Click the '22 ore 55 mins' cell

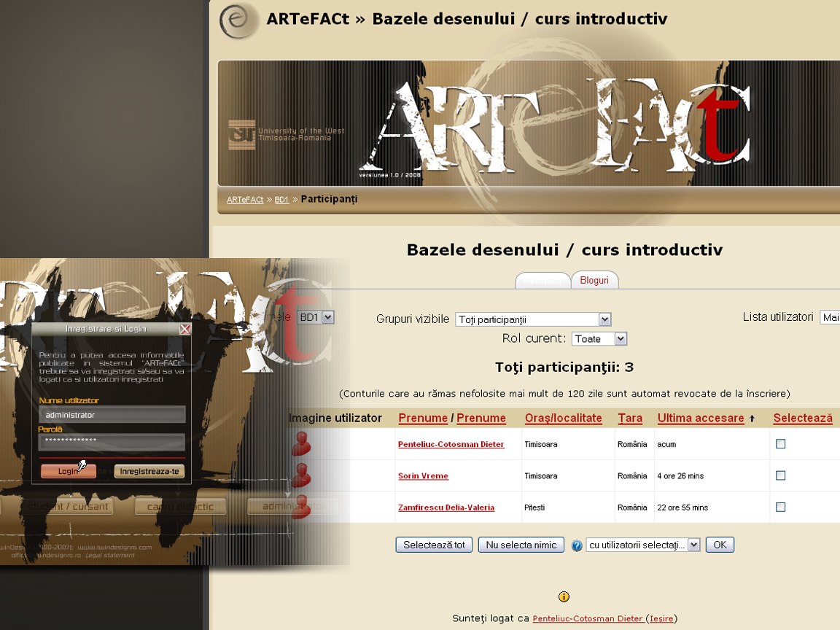click(x=682, y=507)
